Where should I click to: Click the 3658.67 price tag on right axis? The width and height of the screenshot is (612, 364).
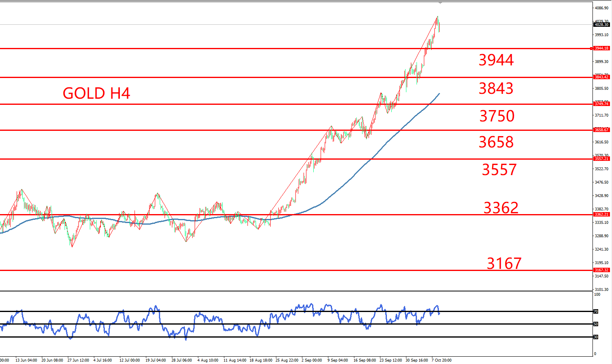601,130
